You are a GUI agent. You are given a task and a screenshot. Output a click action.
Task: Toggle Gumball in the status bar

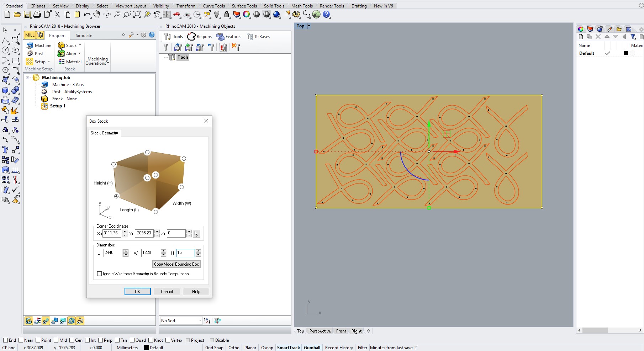(x=312, y=348)
